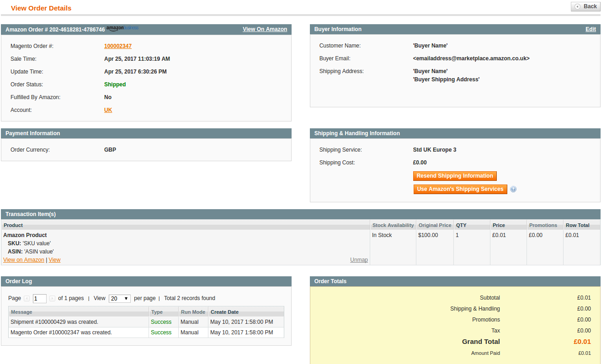Open the per page view dropdown
This screenshot has width=601, height=364.
coord(119,299)
